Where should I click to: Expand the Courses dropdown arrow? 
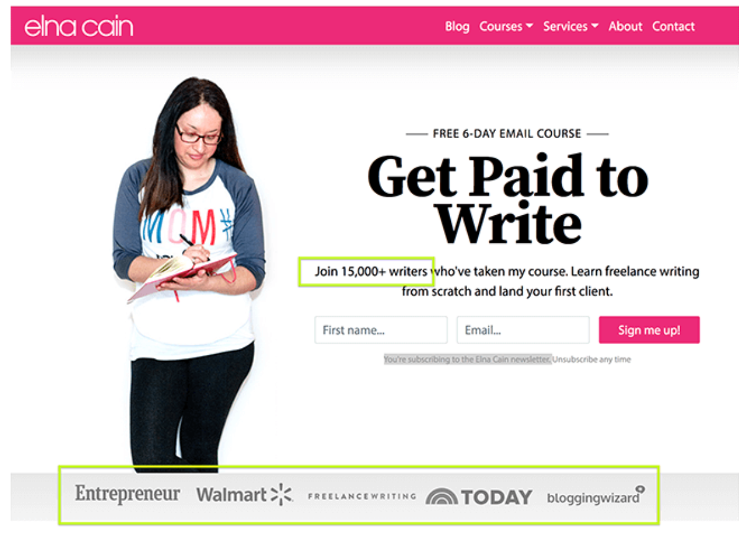(x=529, y=26)
